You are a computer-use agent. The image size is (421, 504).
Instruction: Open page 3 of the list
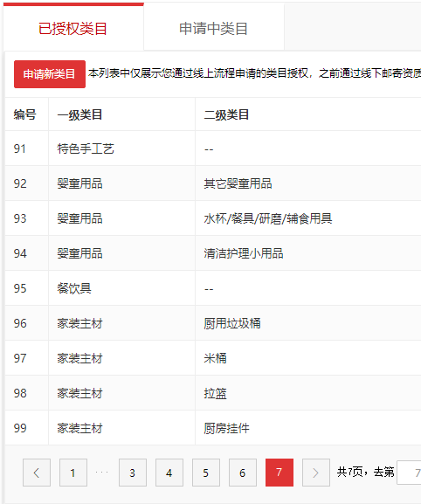tap(133, 473)
